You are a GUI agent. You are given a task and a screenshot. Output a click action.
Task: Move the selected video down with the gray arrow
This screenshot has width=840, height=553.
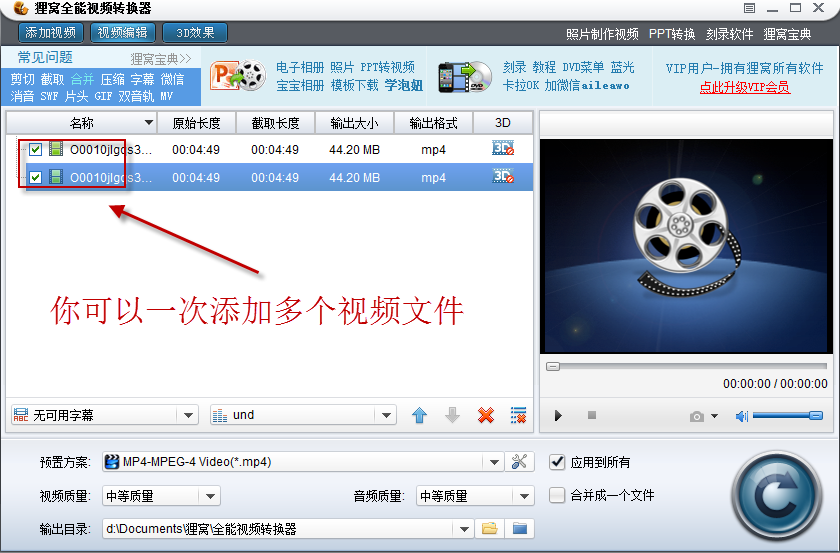(x=453, y=415)
